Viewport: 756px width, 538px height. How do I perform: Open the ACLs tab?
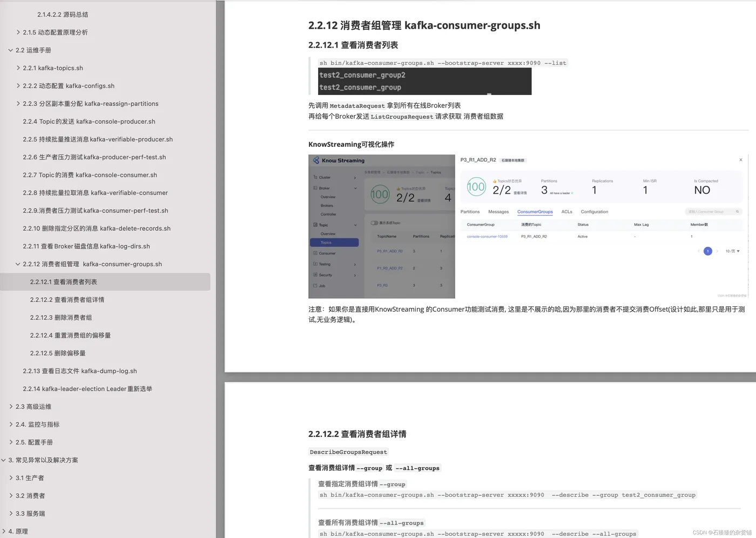click(566, 212)
